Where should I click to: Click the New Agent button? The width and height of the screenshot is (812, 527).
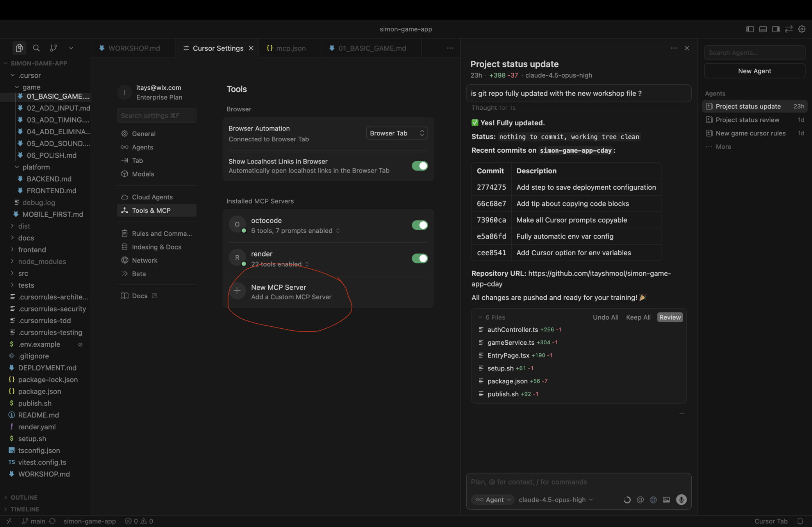(x=754, y=71)
